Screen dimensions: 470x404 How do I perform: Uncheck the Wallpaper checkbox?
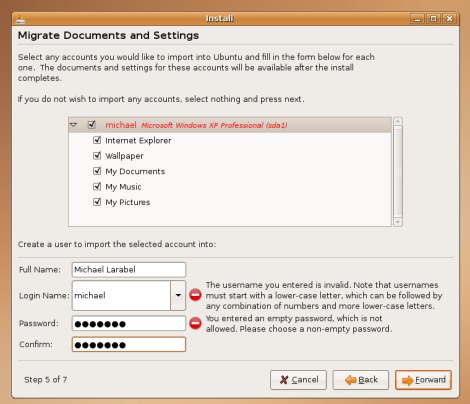point(97,155)
